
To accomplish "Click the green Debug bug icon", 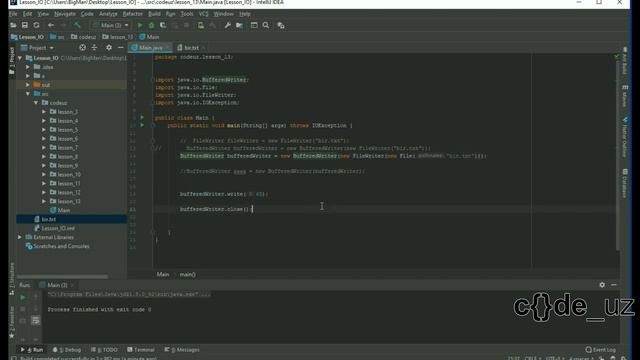I will click(151, 25).
